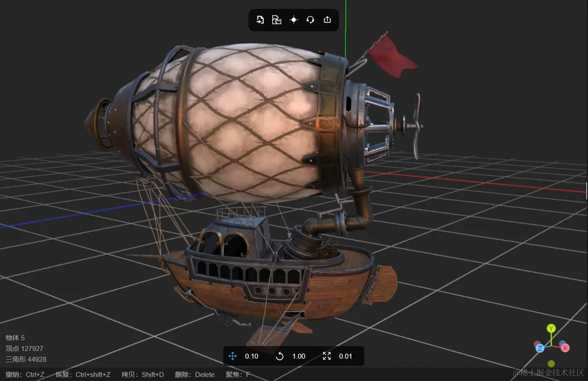Snap view to the blue Z axis
The height and width of the screenshot is (381, 588).
coord(540,348)
